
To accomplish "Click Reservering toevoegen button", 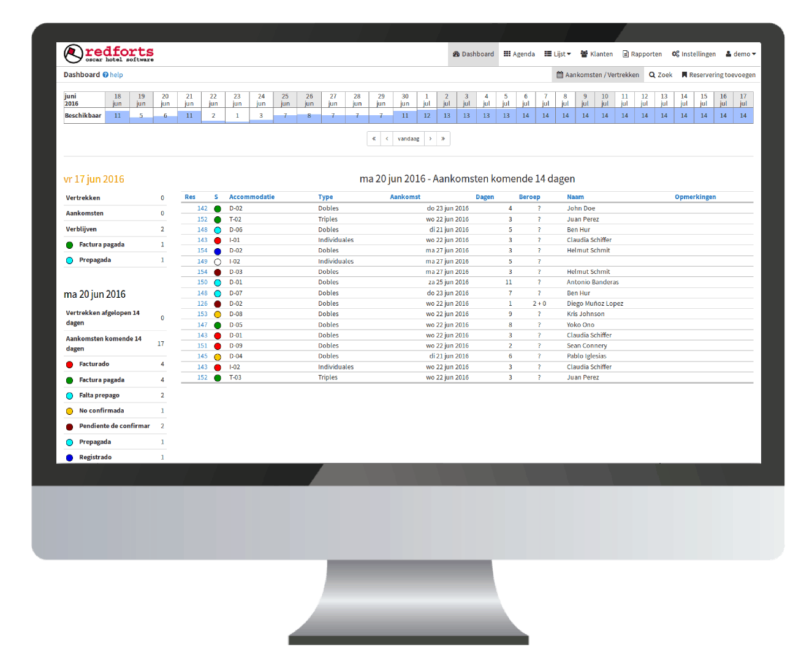I will click(718, 75).
